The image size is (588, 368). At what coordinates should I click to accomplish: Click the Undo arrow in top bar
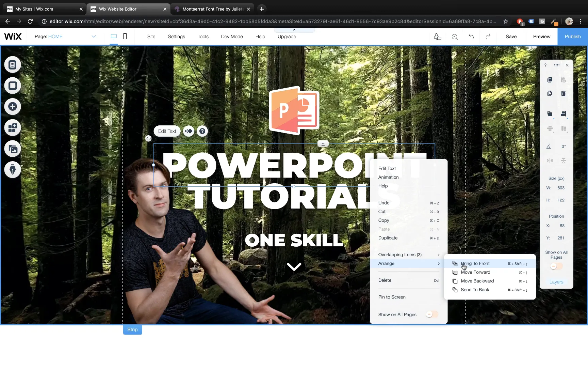(x=471, y=36)
